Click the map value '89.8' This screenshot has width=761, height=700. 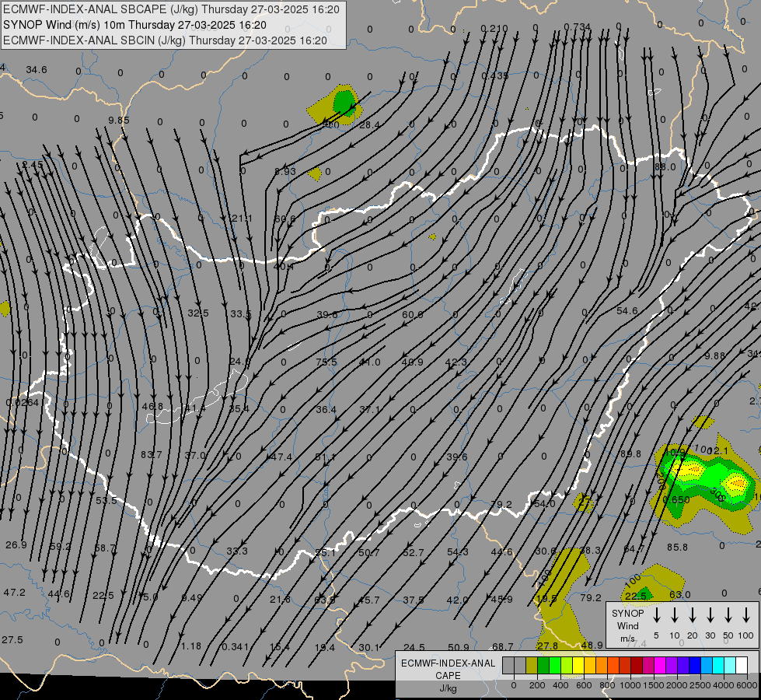[x=630, y=453]
